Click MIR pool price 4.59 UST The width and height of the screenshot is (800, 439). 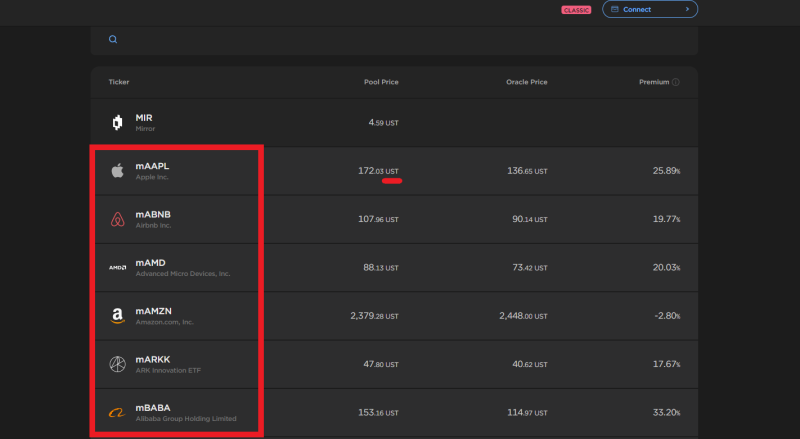click(x=384, y=123)
